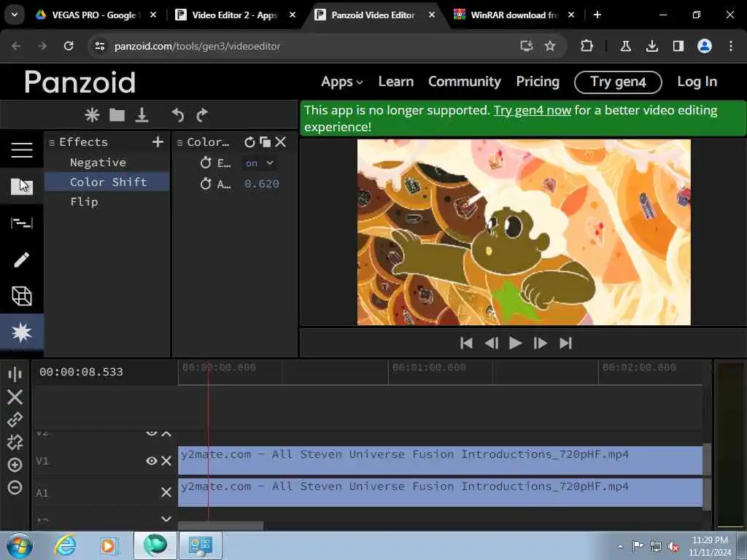Add a new effect with plus icon

[158, 142]
